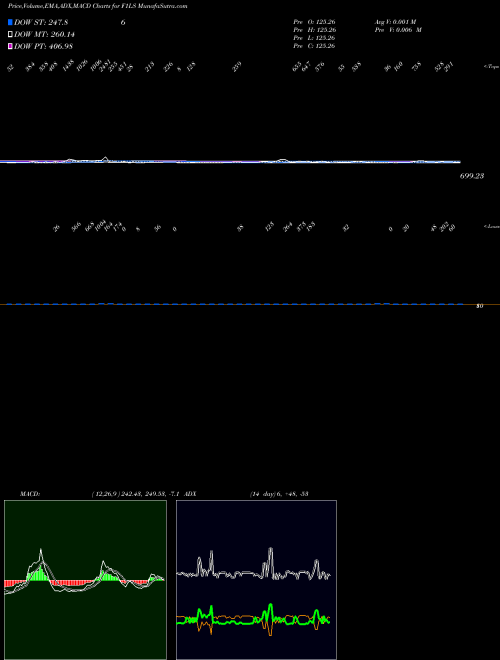Viewport: 500px width, 660px height.
Task: Click the 699.23 price axis label
Action: 472,176
